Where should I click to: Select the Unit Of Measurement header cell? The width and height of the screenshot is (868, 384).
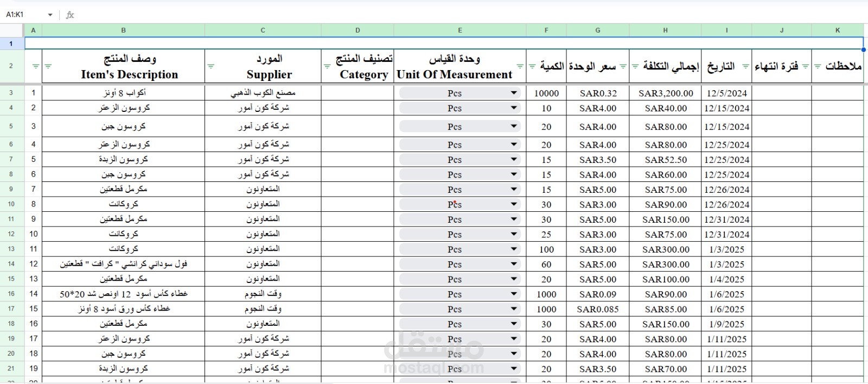tap(460, 66)
